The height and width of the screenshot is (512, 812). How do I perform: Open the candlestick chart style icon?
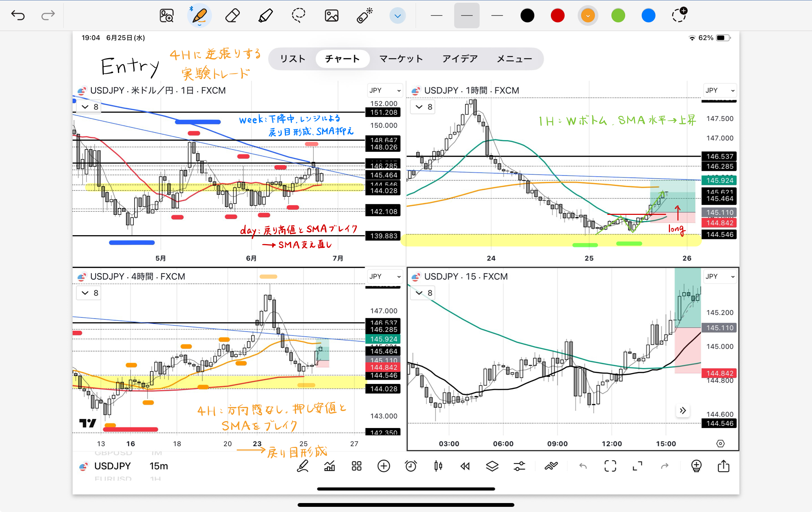438,466
